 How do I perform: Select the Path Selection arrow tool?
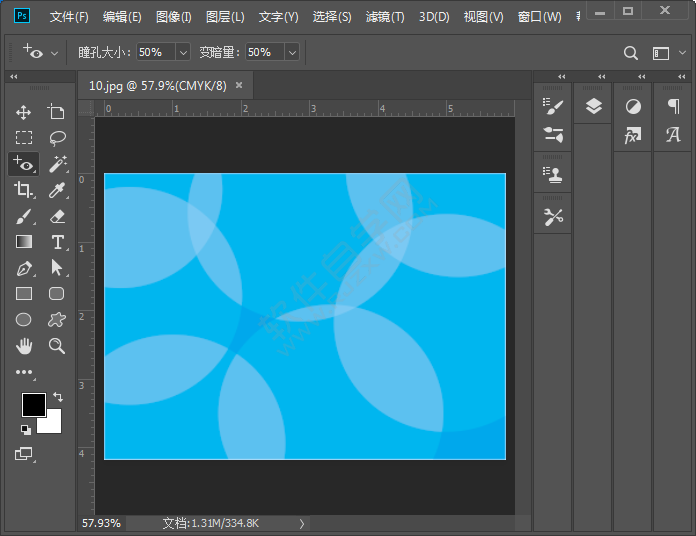[56, 268]
